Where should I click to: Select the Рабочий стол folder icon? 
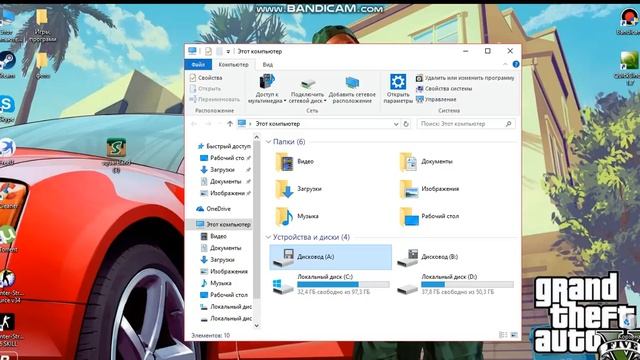pos(408,216)
